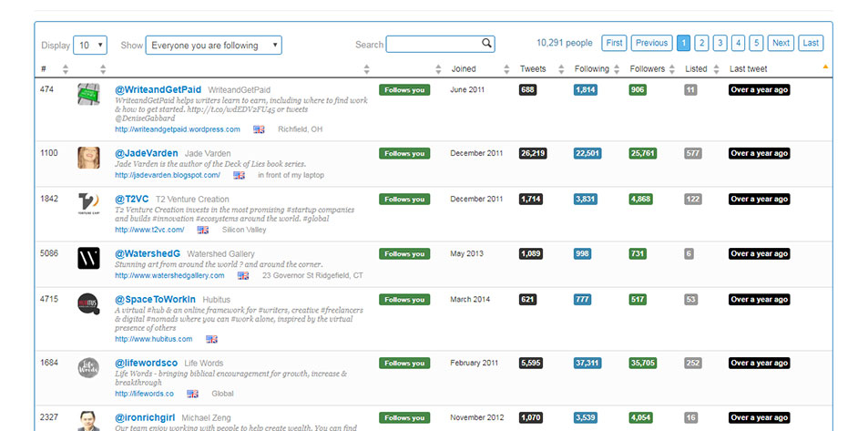Sort by the Followers column
The image size is (868, 431).
coord(672,69)
